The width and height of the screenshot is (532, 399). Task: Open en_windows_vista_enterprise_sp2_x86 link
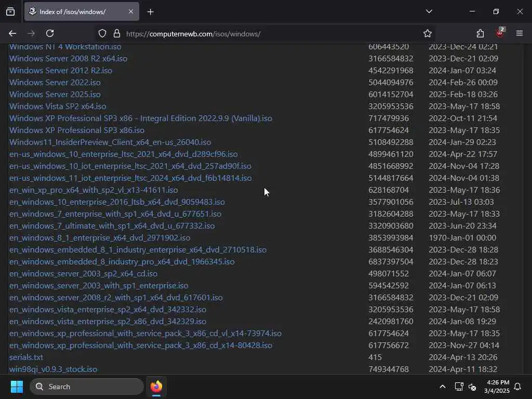pyautogui.click(x=108, y=321)
